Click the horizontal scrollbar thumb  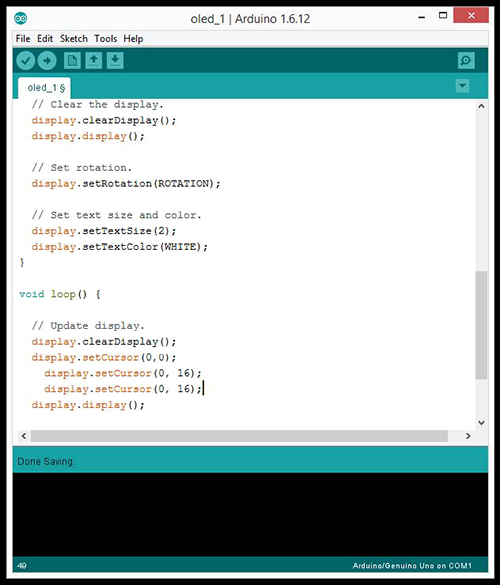[239, 436]
